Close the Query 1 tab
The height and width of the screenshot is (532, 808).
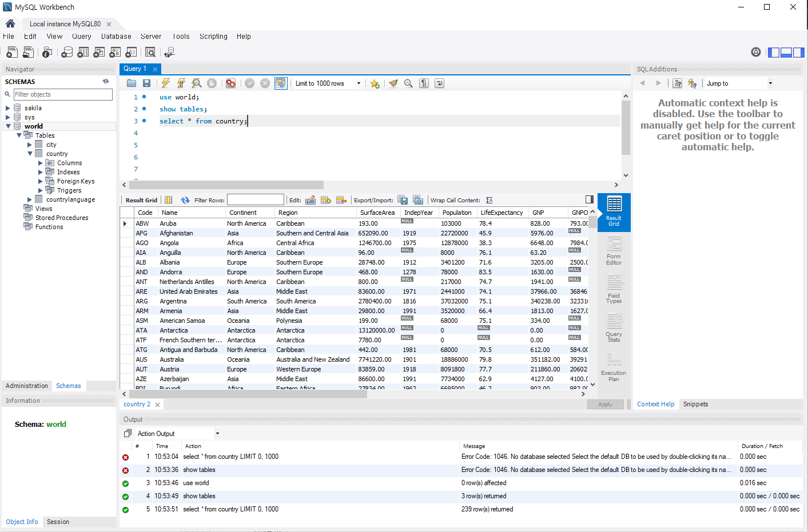pos(155,69)
